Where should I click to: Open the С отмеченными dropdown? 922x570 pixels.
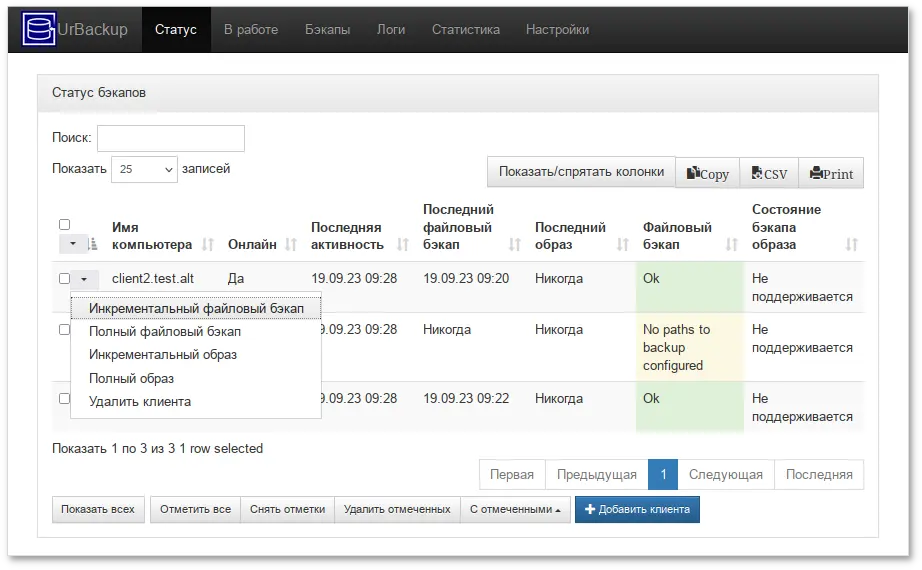[x=515, y=509]
